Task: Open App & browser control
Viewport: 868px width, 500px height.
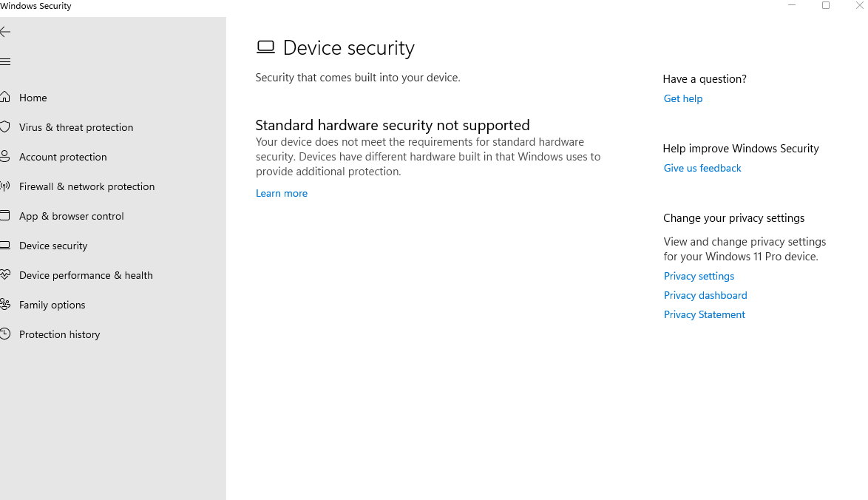Action: point(72,217)
